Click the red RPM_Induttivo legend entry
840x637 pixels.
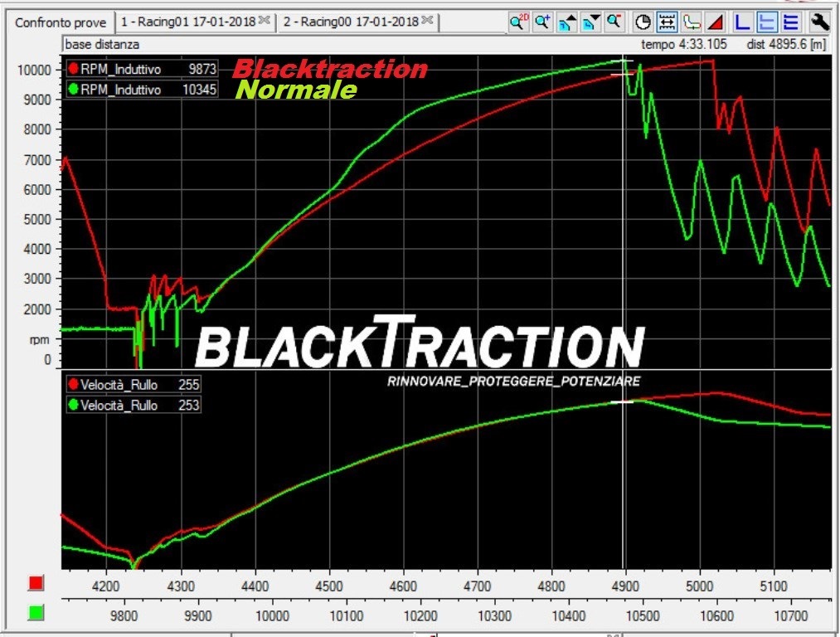coord(142,69)
